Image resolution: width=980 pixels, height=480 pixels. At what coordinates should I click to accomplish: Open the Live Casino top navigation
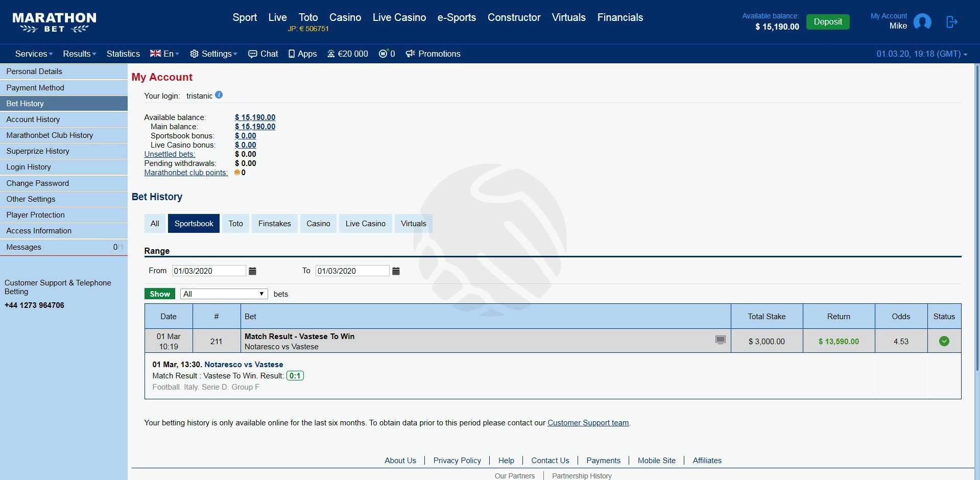399,17
